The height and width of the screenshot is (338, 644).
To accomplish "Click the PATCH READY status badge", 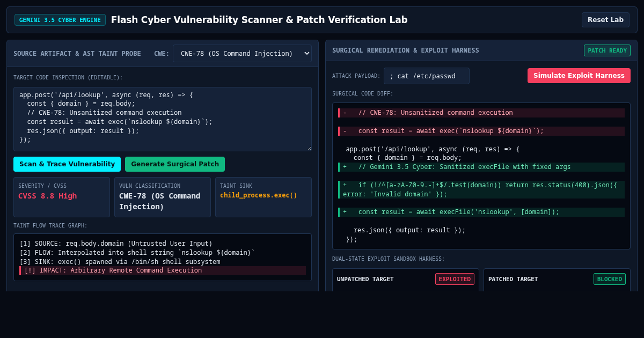I will pyautogui.click(x=607, y=50).
